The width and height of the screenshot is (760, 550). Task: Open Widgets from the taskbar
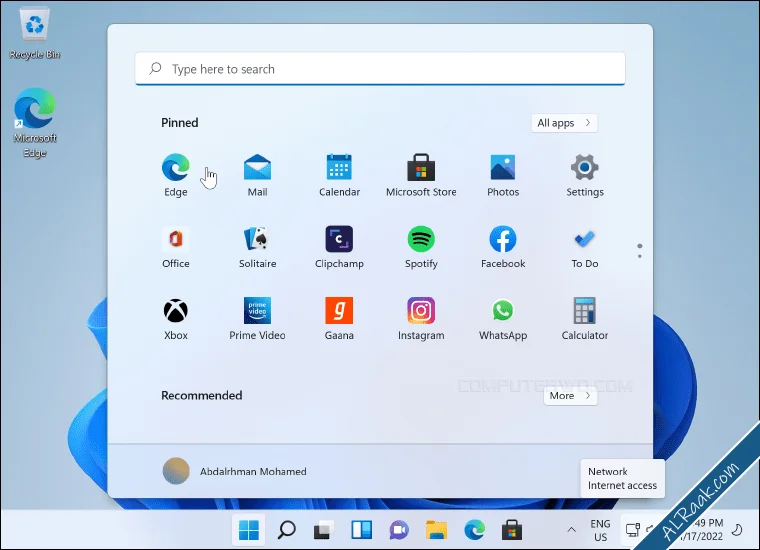click(x=362, y=530)
